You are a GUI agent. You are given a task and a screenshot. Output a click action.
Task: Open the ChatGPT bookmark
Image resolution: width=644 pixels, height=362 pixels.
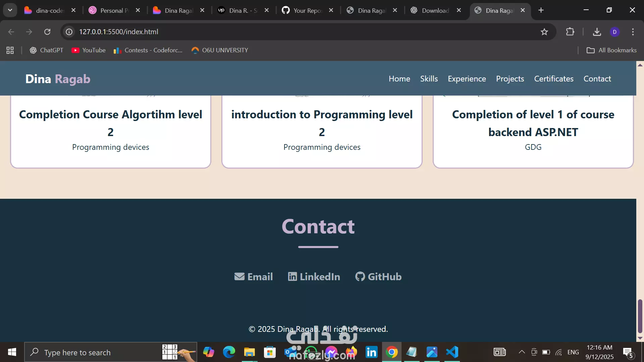pos(46,50)
